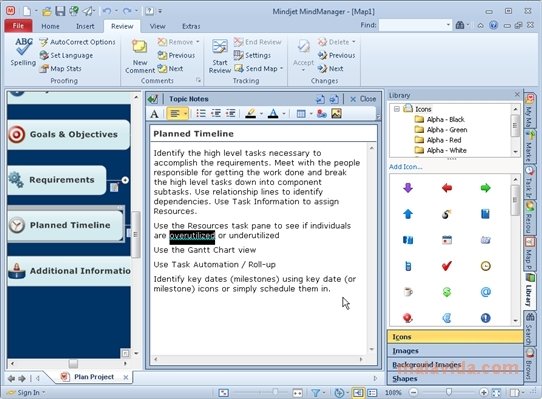Screen dimensions: 542x399
Task: Increase indent in Topic Notes
Action: (231, 113)
